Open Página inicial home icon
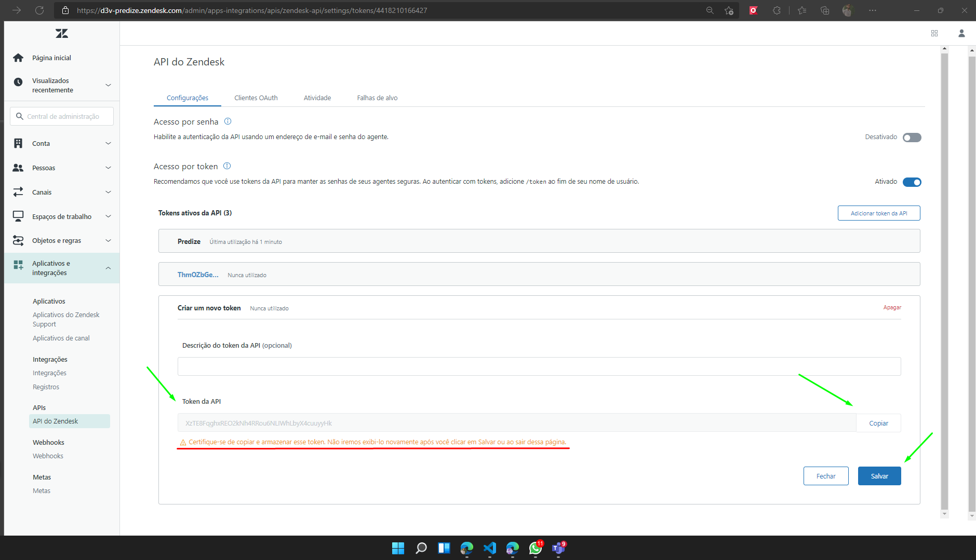 [18, 58]
